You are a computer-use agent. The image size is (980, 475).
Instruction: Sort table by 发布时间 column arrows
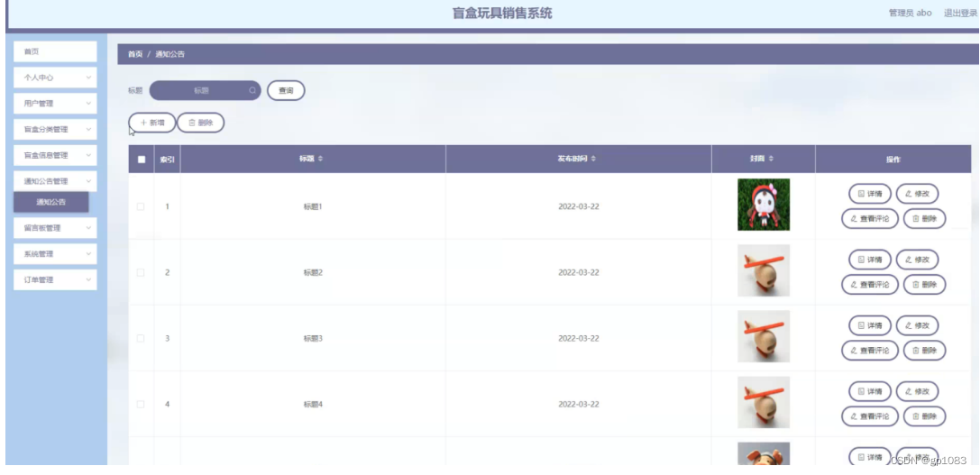coord(593,160)
